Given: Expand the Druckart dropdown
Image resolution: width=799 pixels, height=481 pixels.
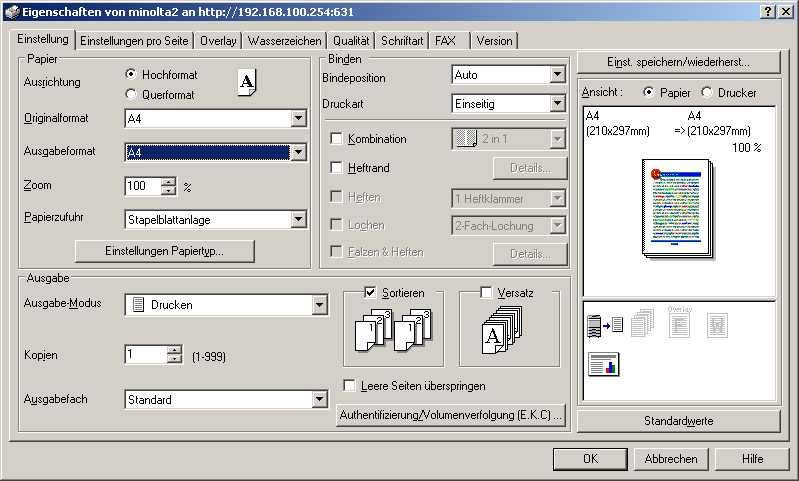Looking at the screenshot, I should [557, 103].
